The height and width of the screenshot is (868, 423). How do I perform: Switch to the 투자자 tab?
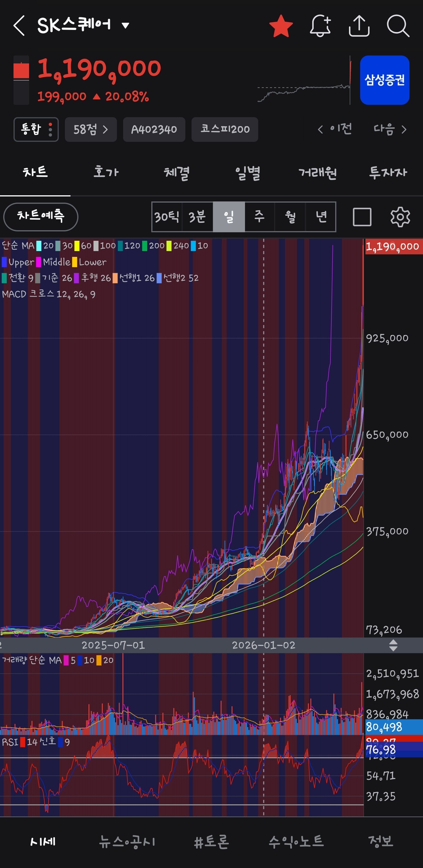388,173
